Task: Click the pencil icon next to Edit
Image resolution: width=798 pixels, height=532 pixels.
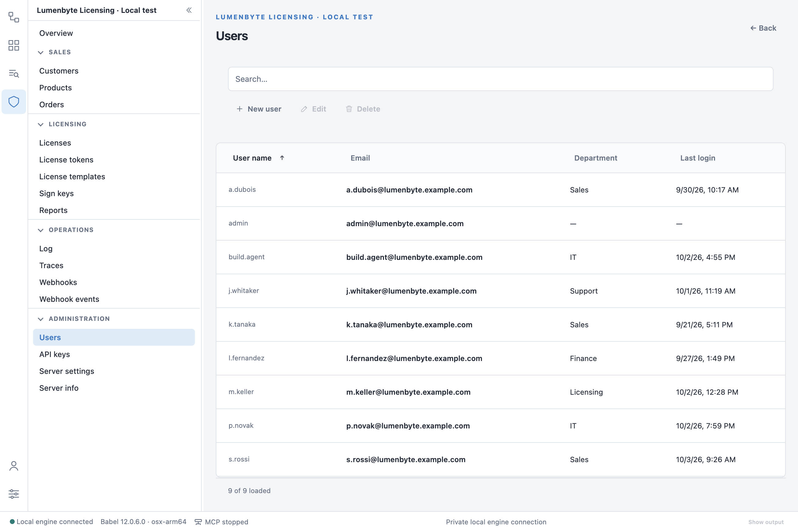Action: [304, 109]
